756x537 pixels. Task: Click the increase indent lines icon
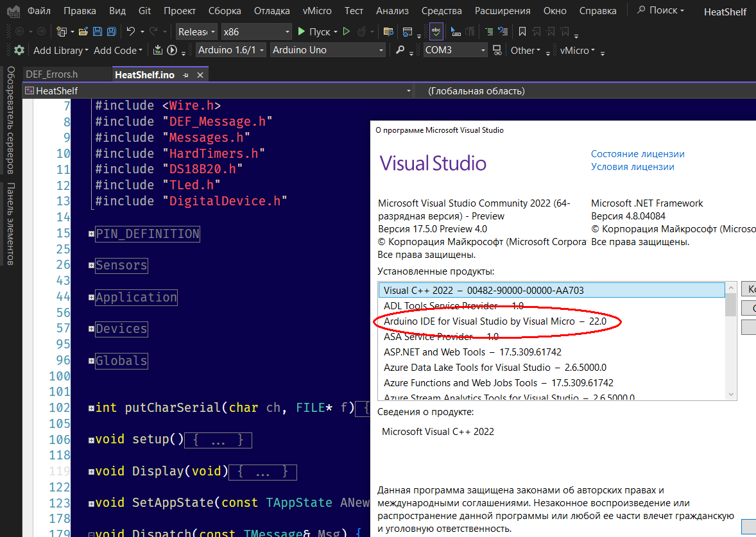click(489, 32)
